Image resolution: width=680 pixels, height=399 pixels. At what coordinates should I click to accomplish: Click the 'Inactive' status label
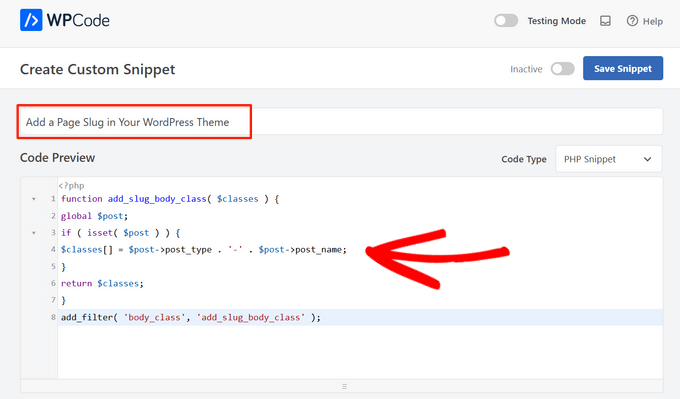(526, 69)
